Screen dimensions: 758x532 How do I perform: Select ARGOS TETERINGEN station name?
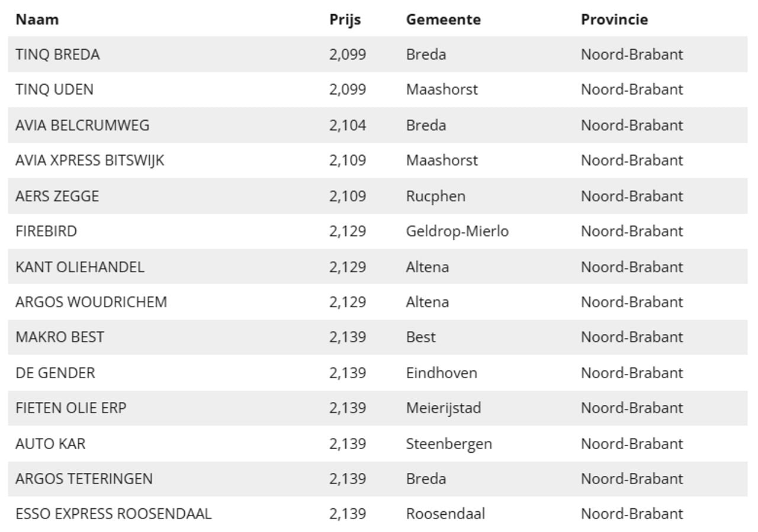pos(84,479)
